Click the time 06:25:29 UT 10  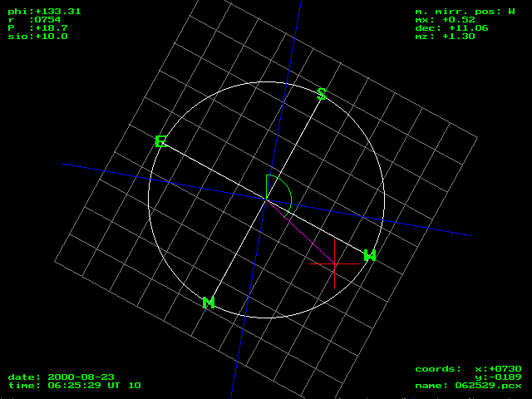pos(75,386)
